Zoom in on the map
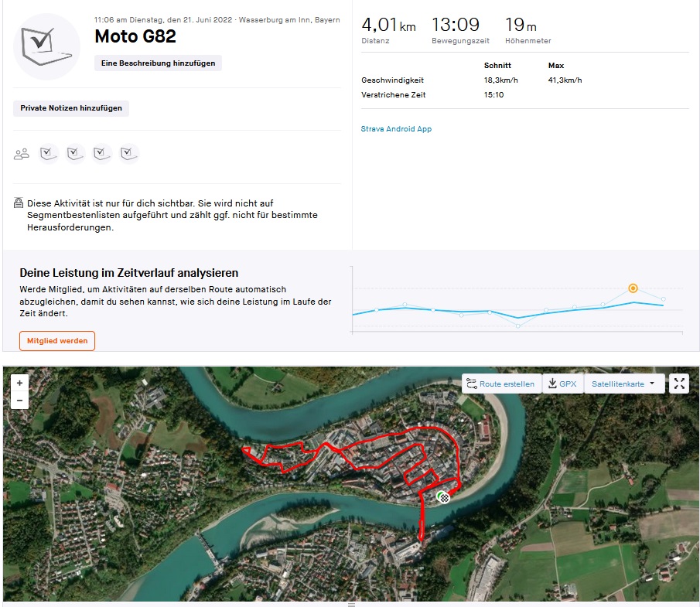This screenshot has height=607, width=700. click(x=19, y=383)
